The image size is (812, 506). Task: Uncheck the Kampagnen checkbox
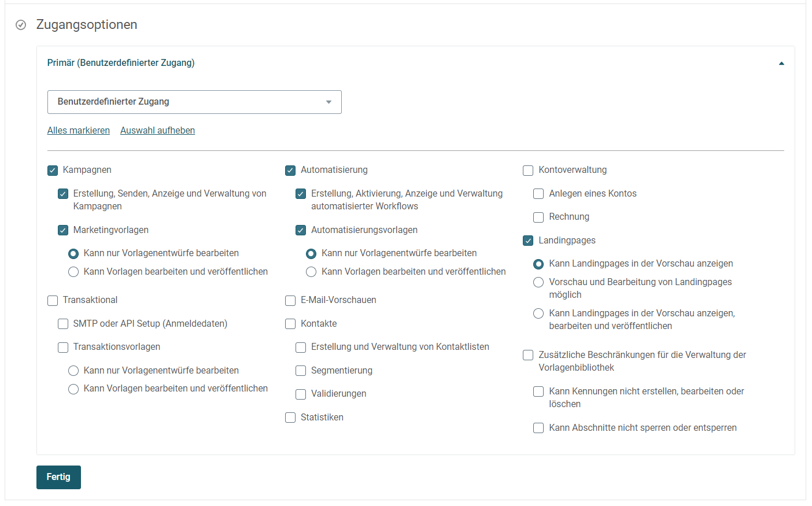point(53,171)
